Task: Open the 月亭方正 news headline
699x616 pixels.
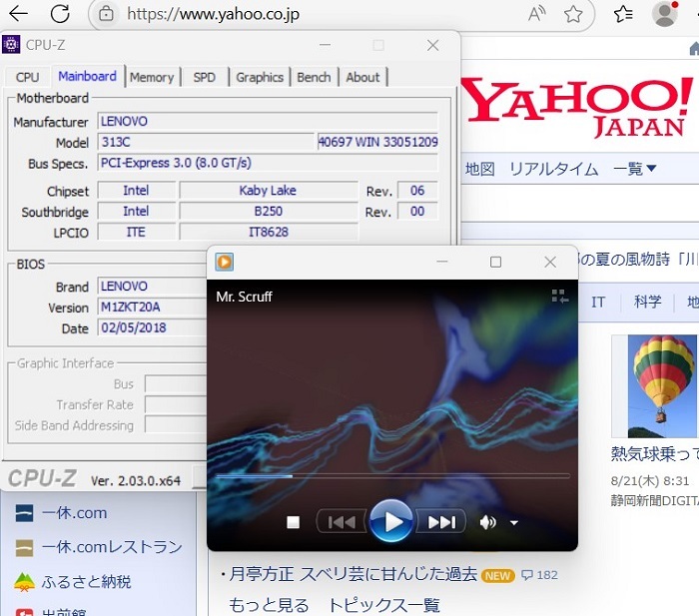Action: pyautogui.click(x=352, y=574)
